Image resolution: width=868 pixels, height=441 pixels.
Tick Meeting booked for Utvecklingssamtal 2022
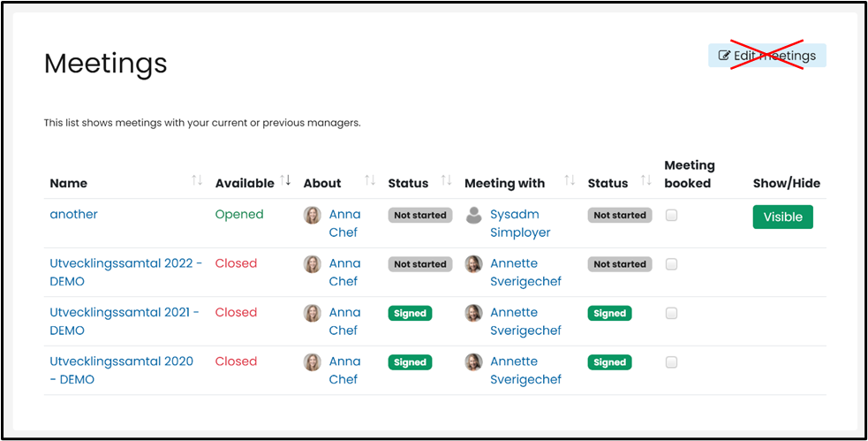click(672, 263)
